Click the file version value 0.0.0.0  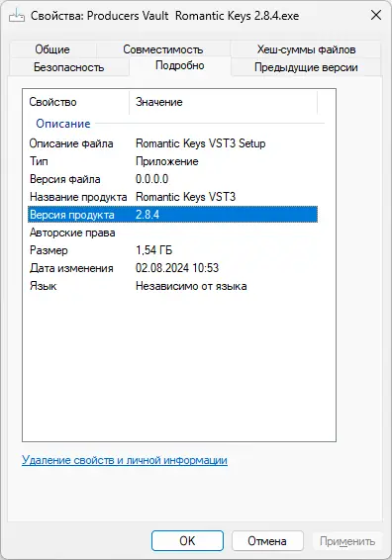[151, 179]
